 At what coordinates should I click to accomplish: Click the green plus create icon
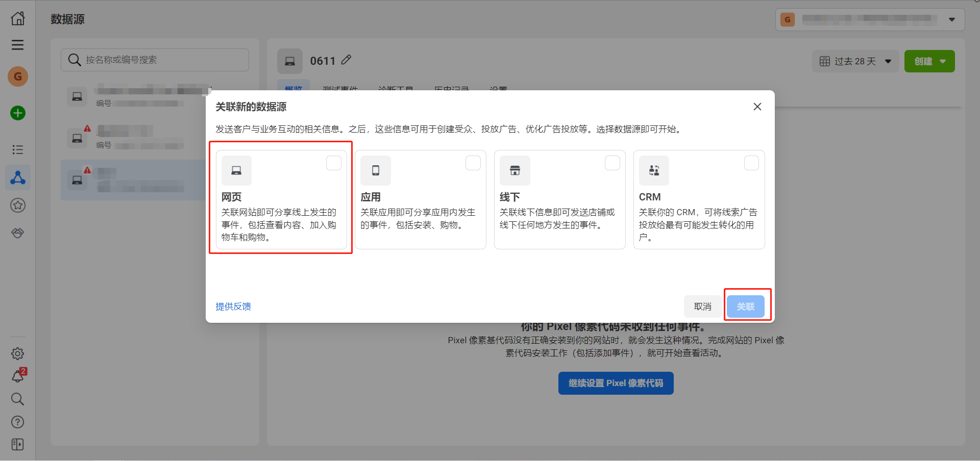18,113
